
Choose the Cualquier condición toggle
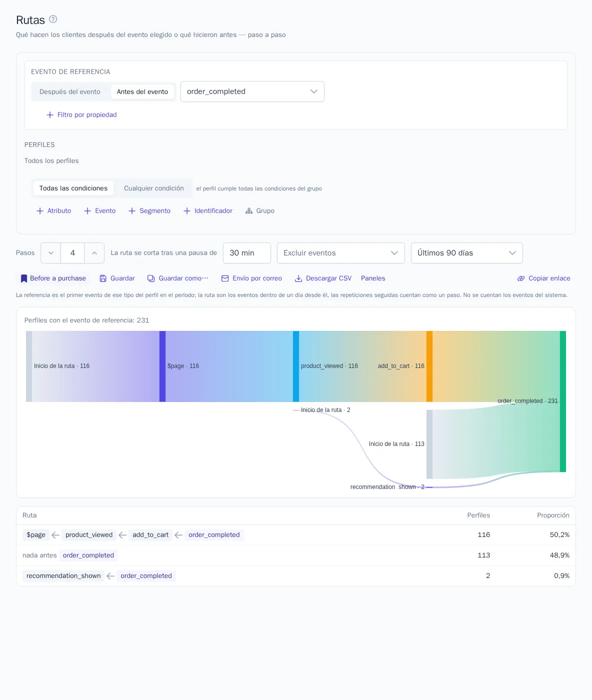point(154,188)
